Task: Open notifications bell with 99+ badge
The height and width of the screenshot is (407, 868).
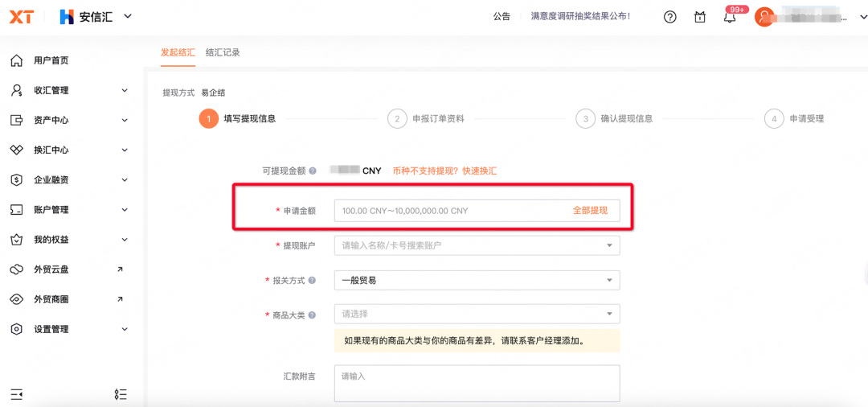Action: point(730,17)
